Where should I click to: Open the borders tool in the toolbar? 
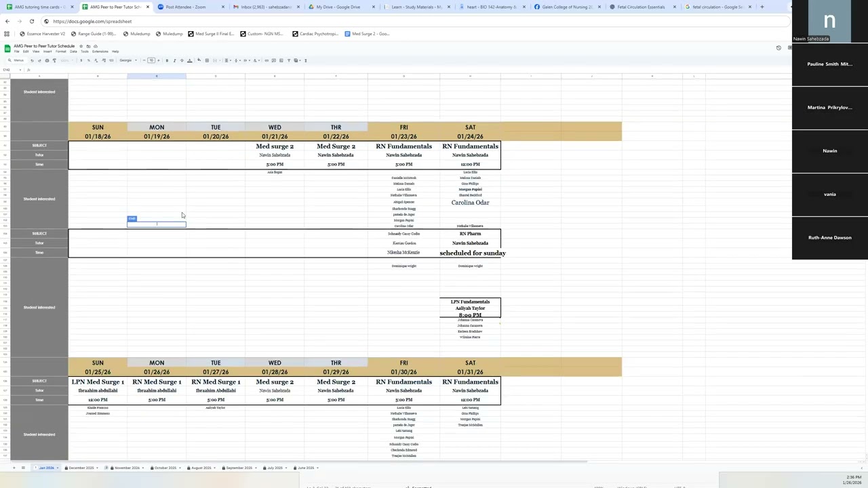[x=207, y=60]
